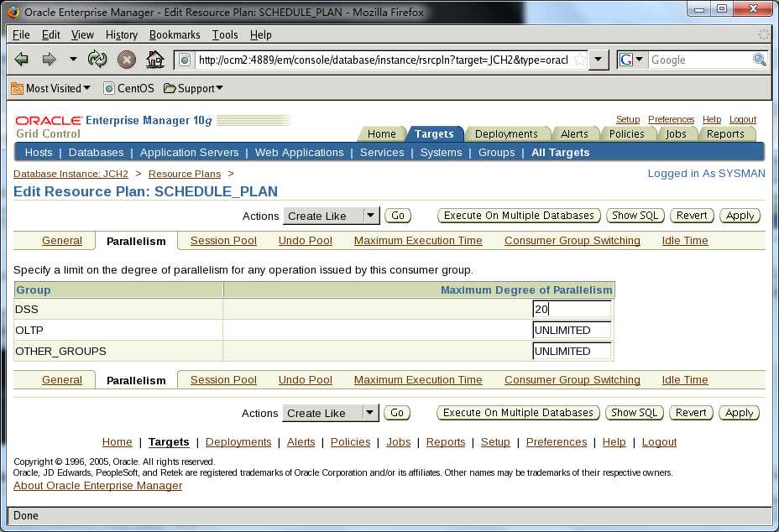Viewport: 779px width, 532px height.
Task: Switch to the Reports tab
Action: [x=725, y=133]
